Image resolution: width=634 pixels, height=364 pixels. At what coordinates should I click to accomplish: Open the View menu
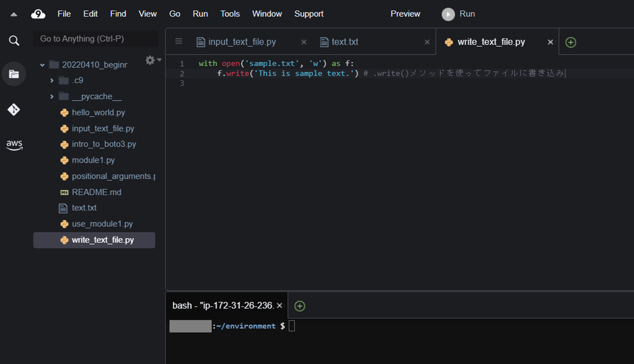148,14
